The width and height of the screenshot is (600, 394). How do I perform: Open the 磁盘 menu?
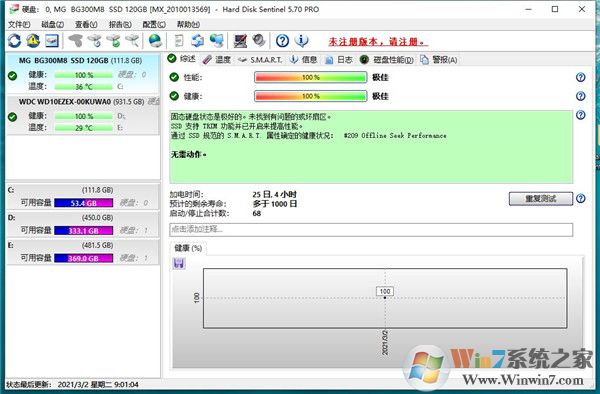click(x=52, y=24)
